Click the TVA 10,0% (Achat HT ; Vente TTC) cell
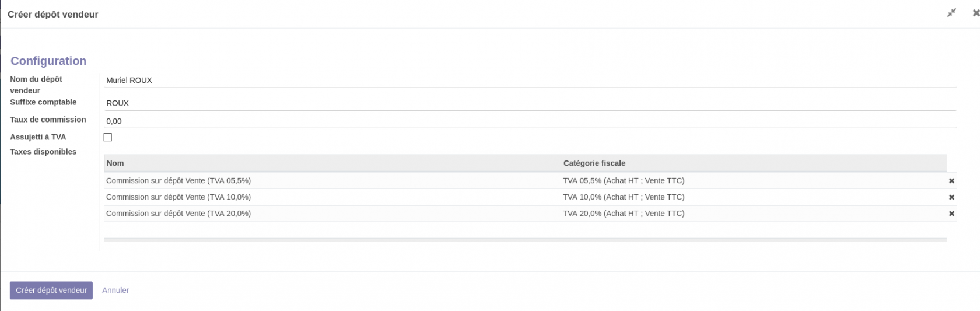Viewport: 980px width, 311px height. [x=624, y=197]
